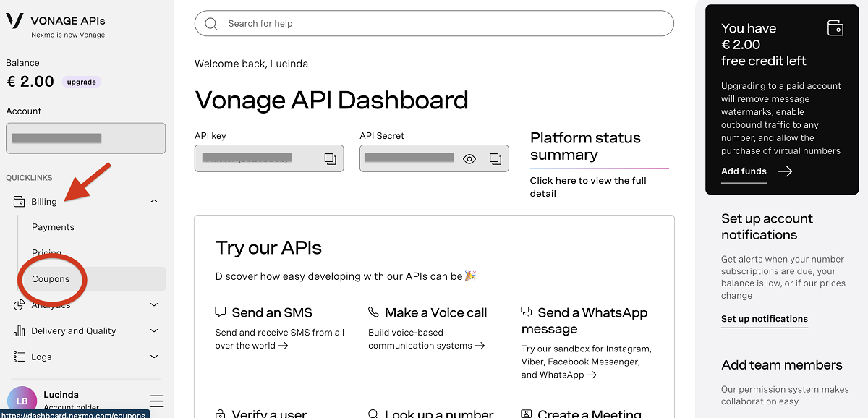Click 'Click here to view the full detail'
The height and width of the screenshot is (418, 868).
click(x=588, y=187)
